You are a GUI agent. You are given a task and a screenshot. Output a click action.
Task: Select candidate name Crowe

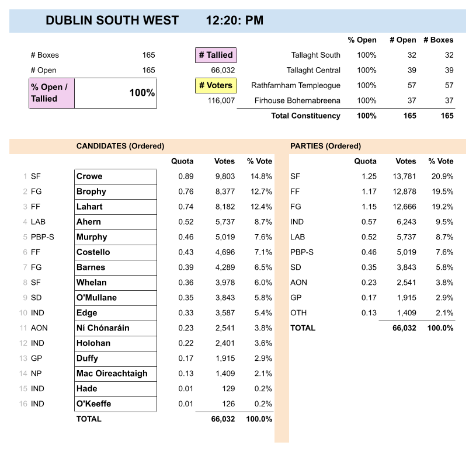[89, 176]
